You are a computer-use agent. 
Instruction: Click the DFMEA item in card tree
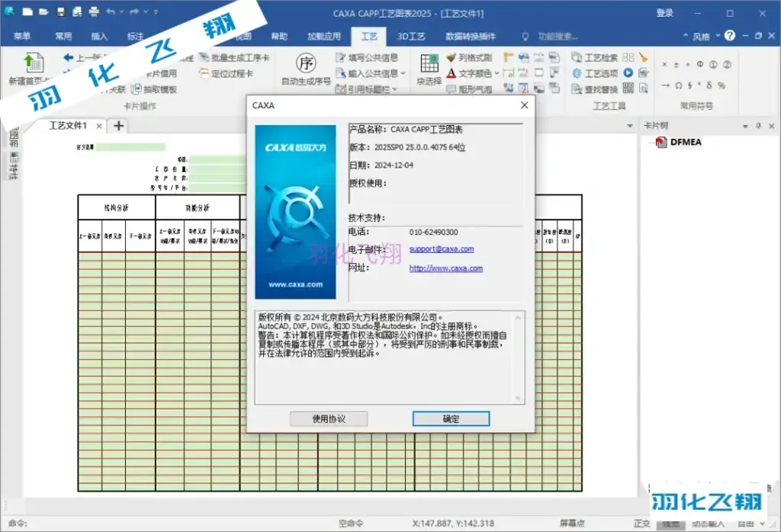click(686, 143)
